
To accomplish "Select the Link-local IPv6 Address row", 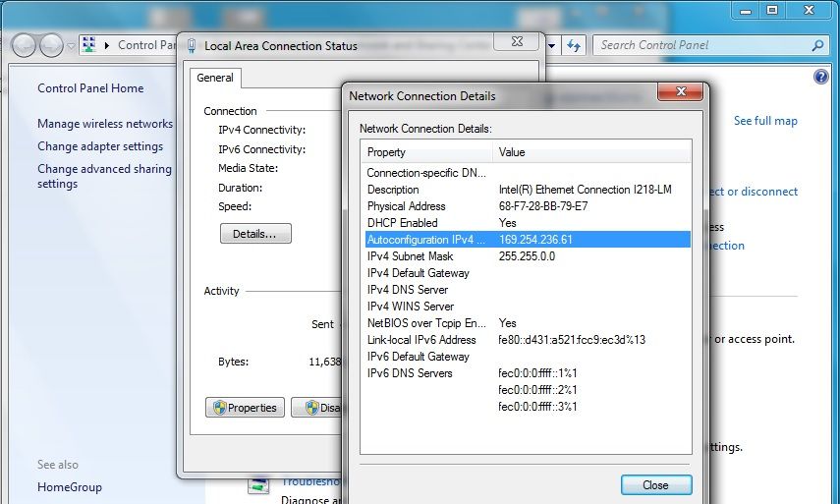I will (x=528, y=340).
